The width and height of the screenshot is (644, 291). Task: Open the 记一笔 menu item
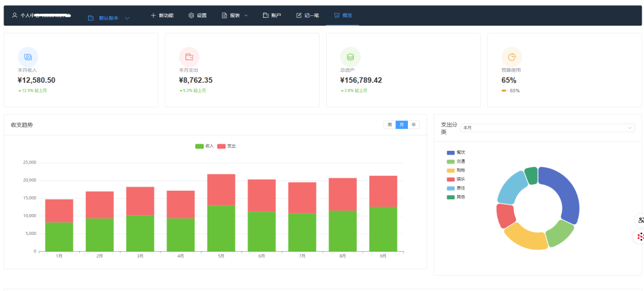tap(308, 16)
